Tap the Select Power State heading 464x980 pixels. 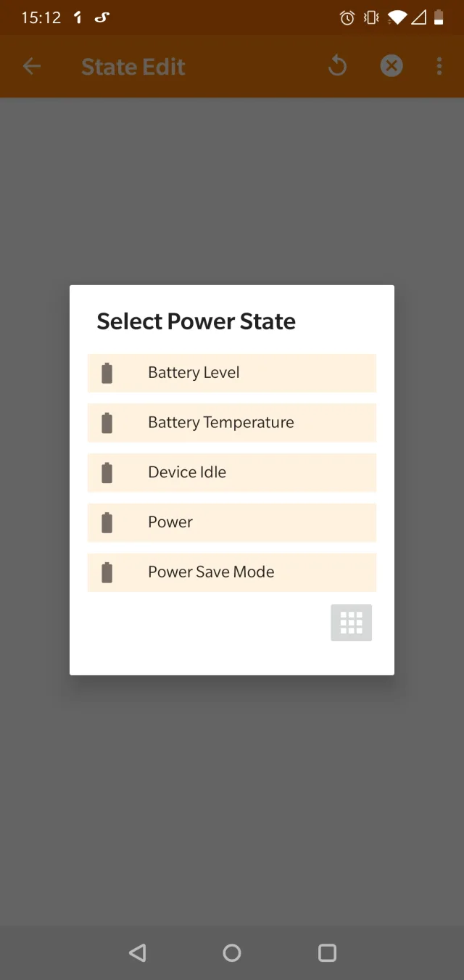(x=195, y=321)
